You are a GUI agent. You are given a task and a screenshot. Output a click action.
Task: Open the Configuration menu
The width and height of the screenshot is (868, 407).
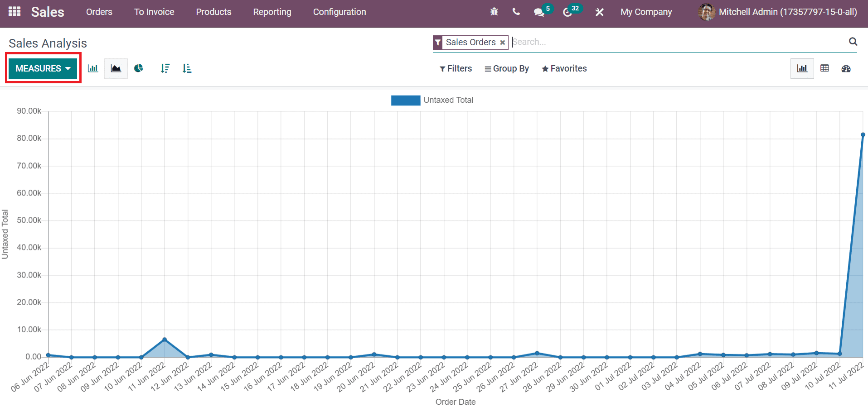(339, 12)
